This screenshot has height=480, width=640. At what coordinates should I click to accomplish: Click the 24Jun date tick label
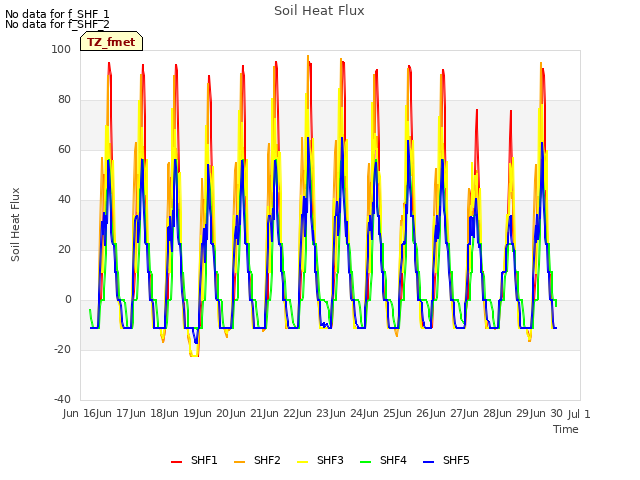coord(364,413)
